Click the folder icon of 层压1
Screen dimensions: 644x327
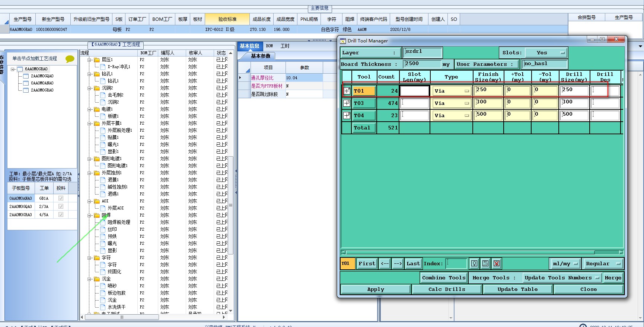pos(97,60)
